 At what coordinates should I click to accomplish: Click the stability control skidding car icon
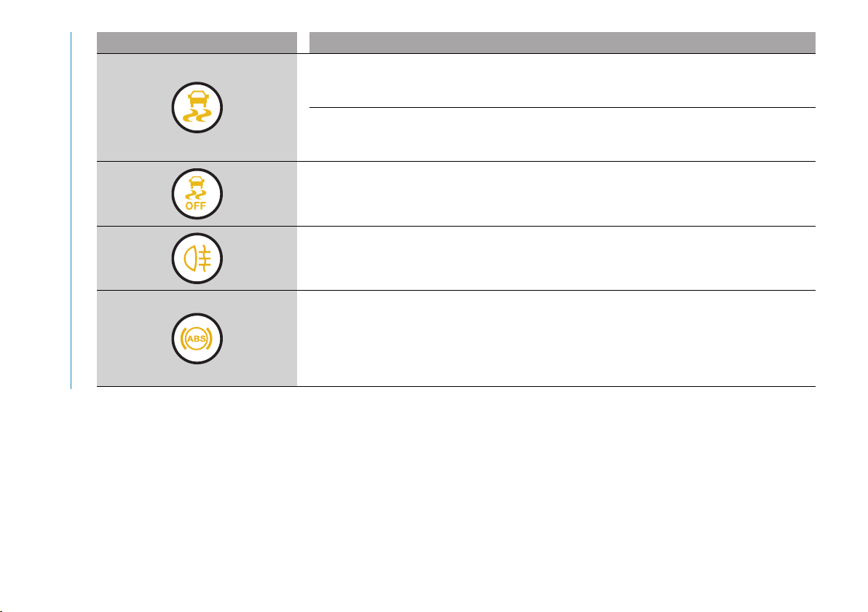coord(197,107)
